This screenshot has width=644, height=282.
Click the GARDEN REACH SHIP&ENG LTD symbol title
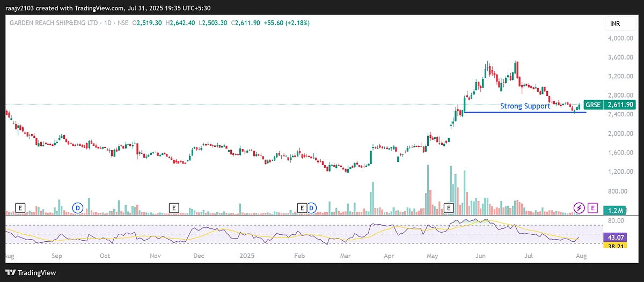[x=53, y=23]
